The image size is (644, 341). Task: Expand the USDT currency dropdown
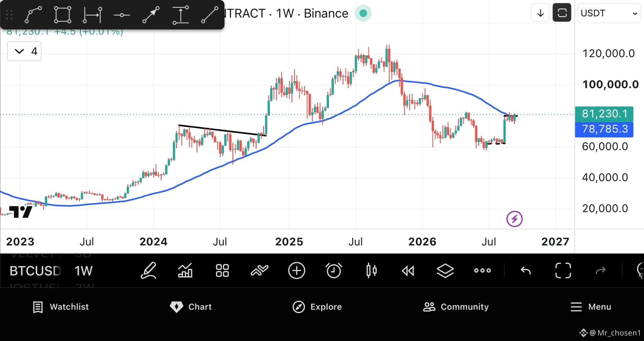pos(609,13)
